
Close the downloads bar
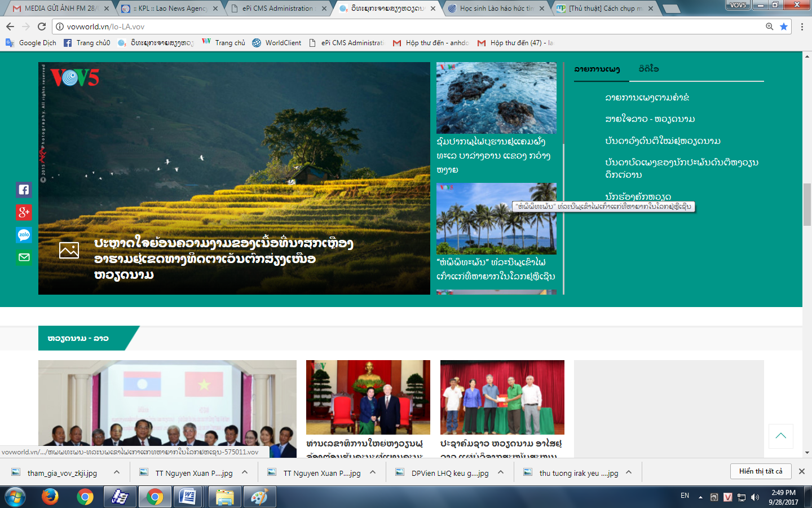click(x=802, y=471)
